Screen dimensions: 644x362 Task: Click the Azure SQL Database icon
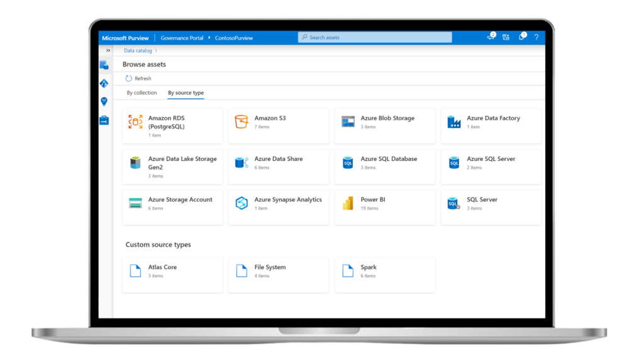click(348, 163)
